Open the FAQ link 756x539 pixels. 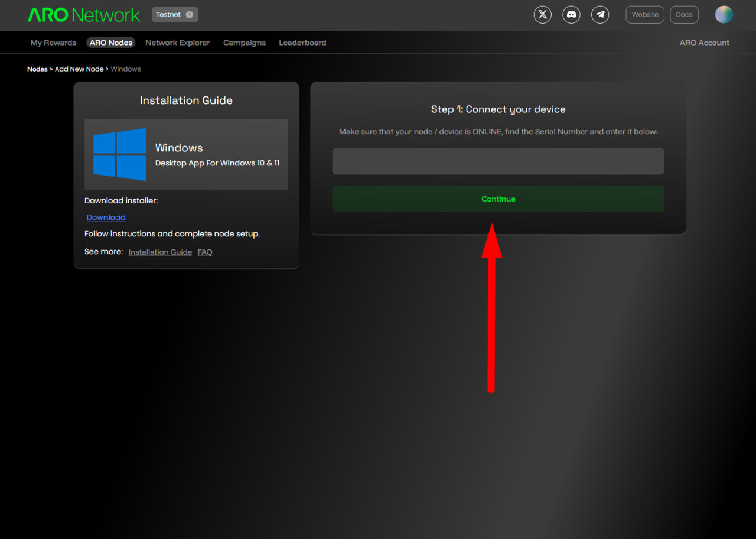[205, 252]
